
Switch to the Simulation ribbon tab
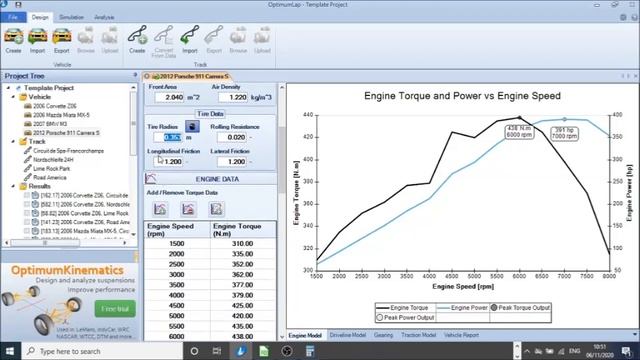(x=71, y=17)
